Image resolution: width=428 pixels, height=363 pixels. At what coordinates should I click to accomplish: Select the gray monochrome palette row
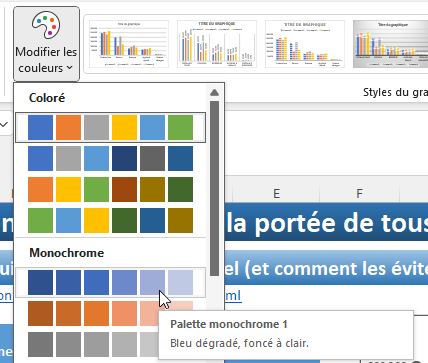[110, 344]
